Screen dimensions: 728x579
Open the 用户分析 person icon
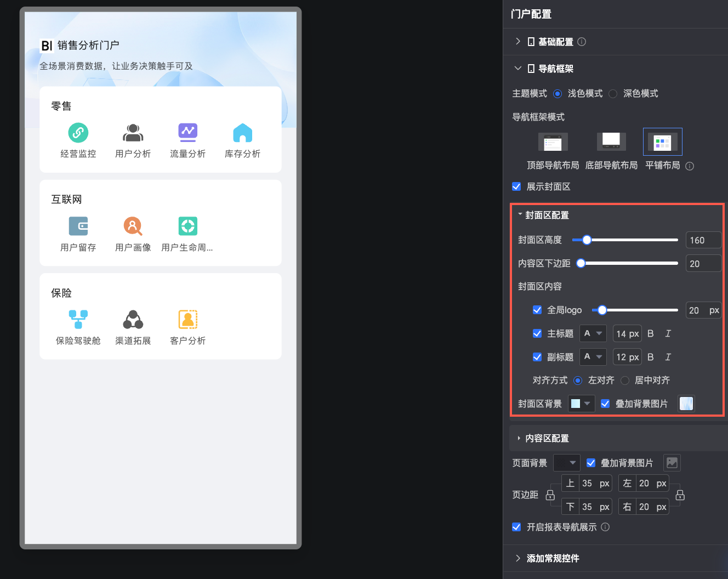click(133, 132)
